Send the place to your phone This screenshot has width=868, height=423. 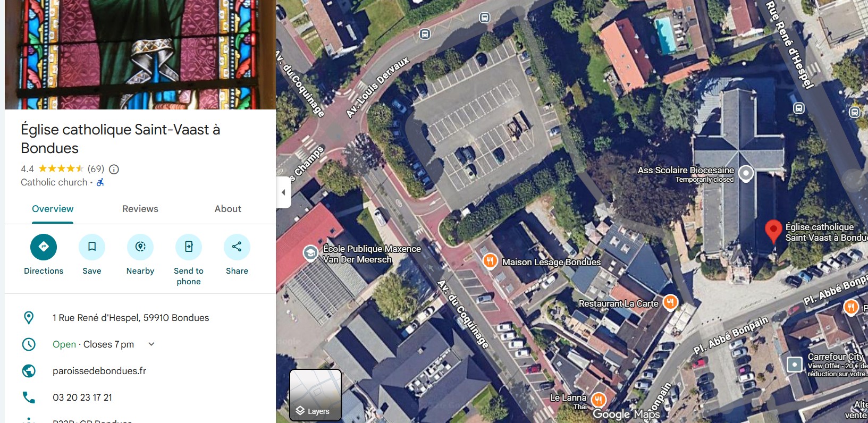point(189,247)
